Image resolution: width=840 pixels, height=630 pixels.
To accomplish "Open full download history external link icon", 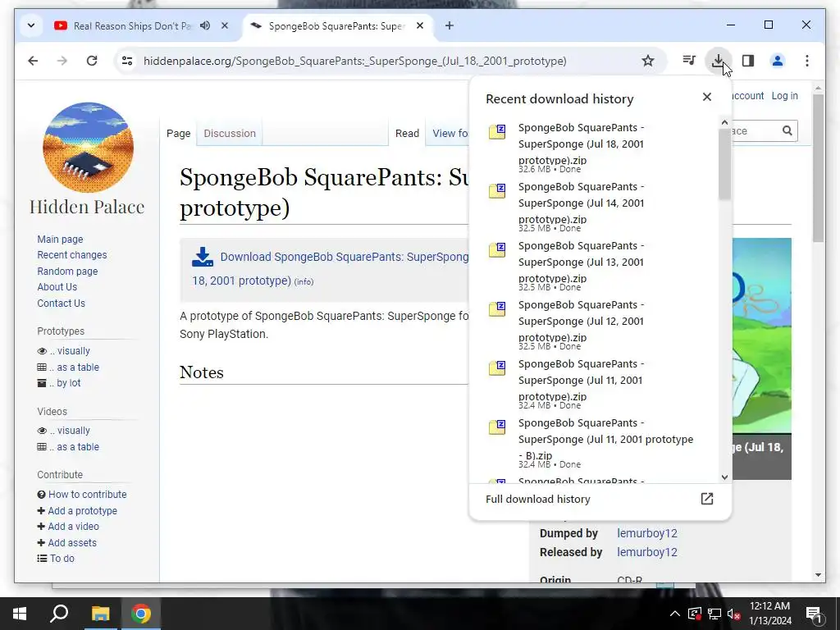I will pyautogui.click(x=707, y=499).
